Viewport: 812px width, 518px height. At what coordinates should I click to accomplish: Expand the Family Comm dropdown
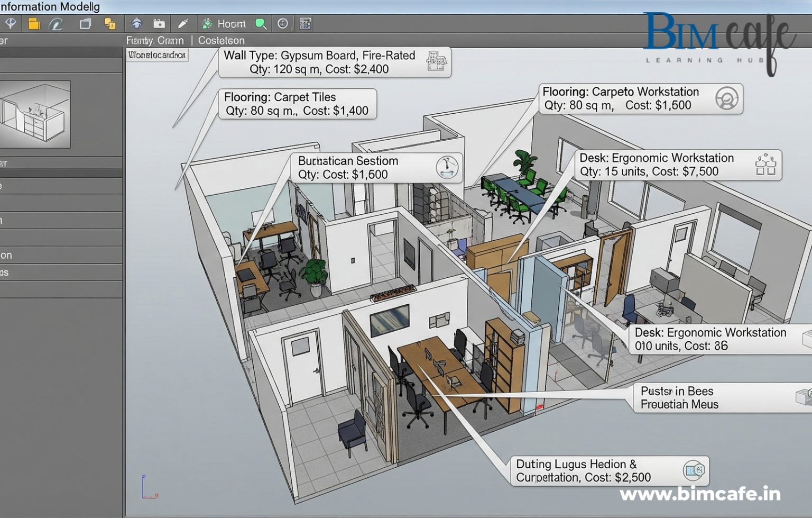pos(155,40)
